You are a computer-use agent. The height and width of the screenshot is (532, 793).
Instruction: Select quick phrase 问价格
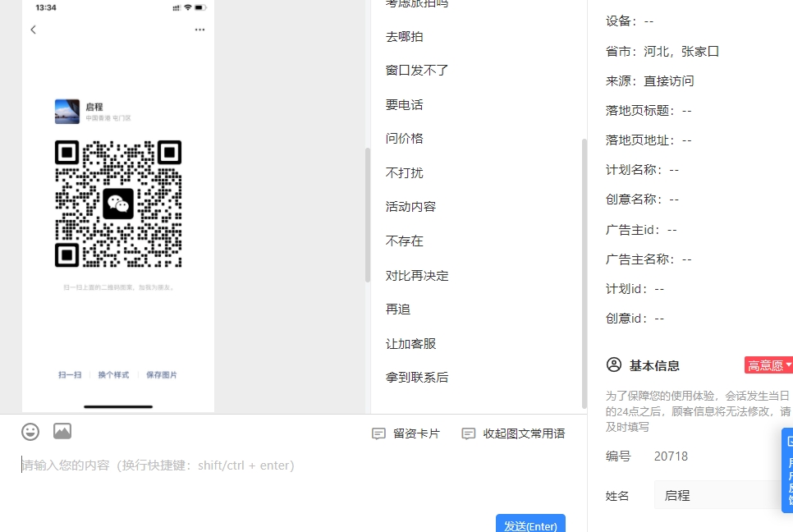click(404, 139)
